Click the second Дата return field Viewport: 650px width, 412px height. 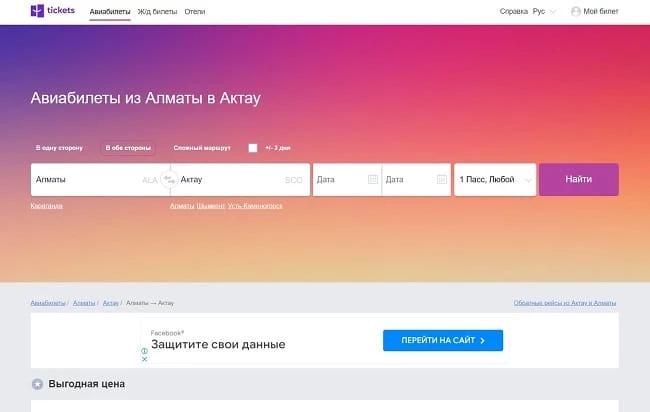(416, 179)
